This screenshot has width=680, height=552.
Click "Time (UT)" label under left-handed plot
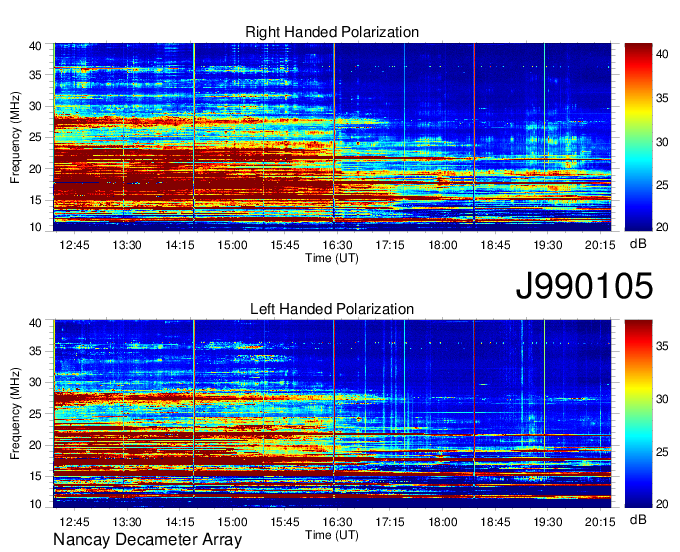[x=332, y=535]
